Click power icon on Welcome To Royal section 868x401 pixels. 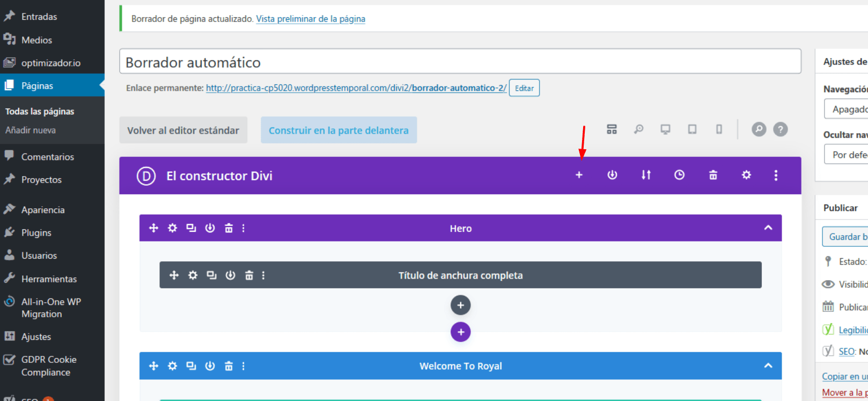click(x=210, y=366)
